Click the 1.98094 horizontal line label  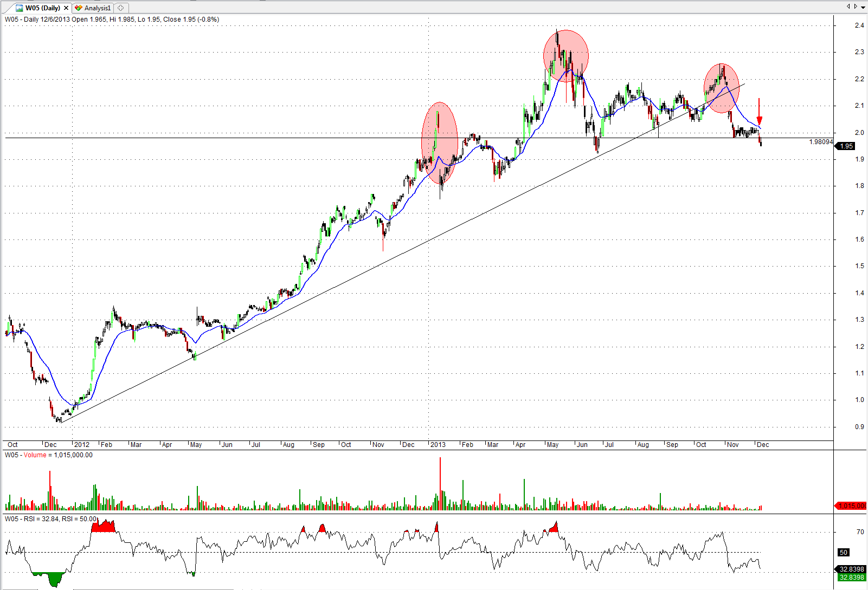pyautogui.click(x=820, y=142)
